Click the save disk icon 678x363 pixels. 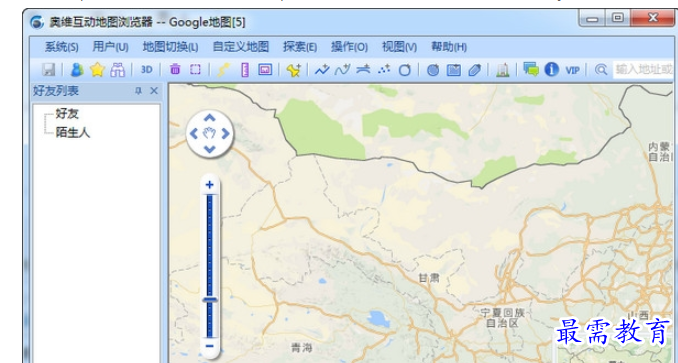tap(48, 70)
